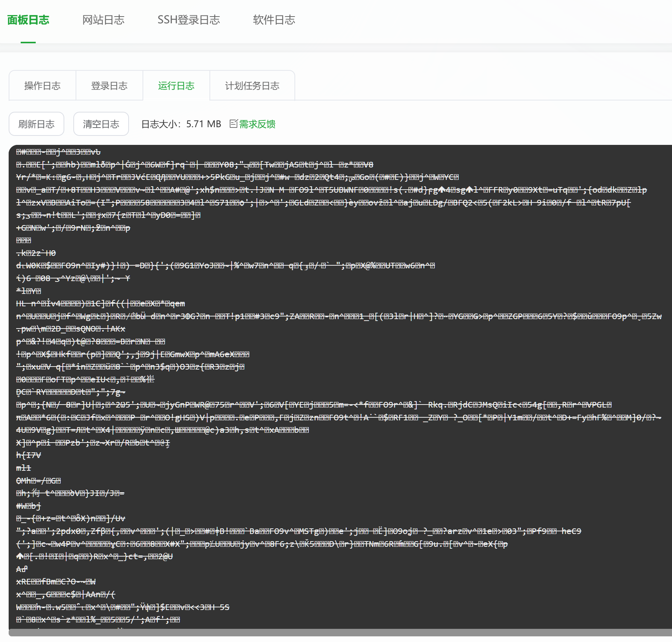Viewport: 672px width, 642px height.
Task: Click the log line starting with #W
Action: point(29,506)
